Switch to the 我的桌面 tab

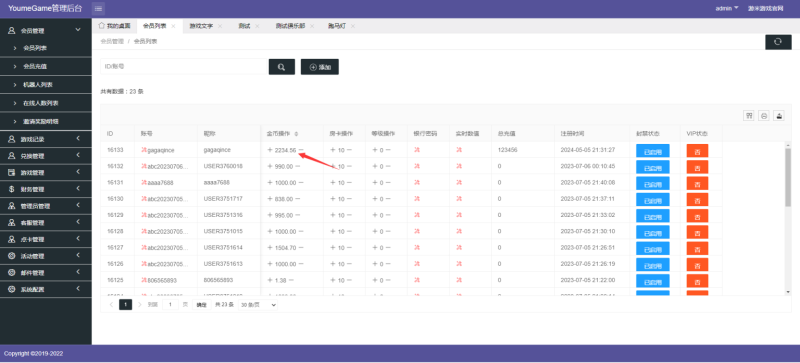tap(115, 26)
